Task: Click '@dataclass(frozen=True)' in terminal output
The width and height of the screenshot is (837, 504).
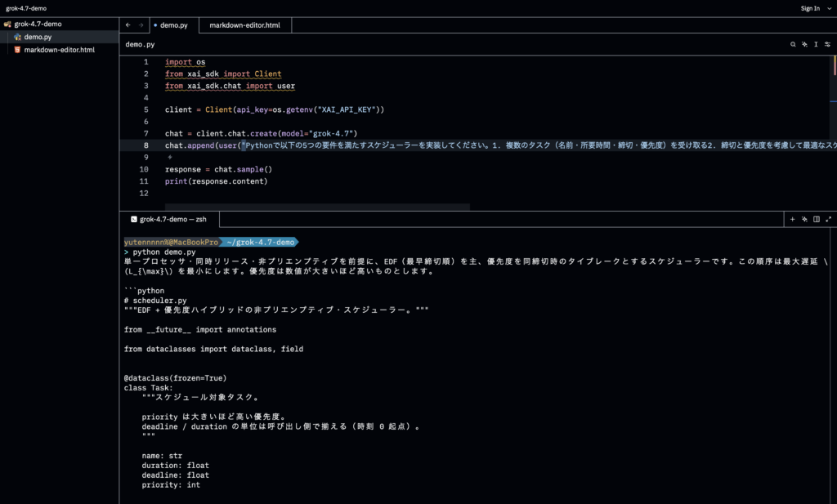Action: (175, 378)
